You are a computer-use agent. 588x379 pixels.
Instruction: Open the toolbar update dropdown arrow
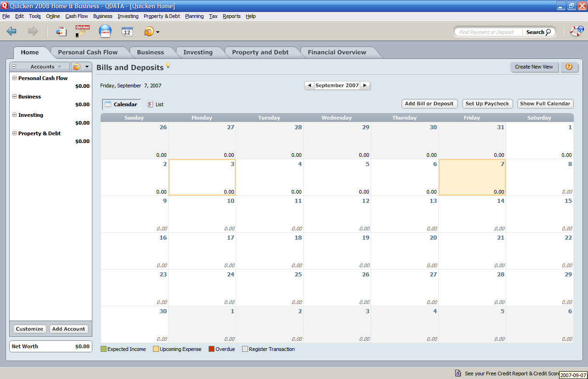pos(158,32)
